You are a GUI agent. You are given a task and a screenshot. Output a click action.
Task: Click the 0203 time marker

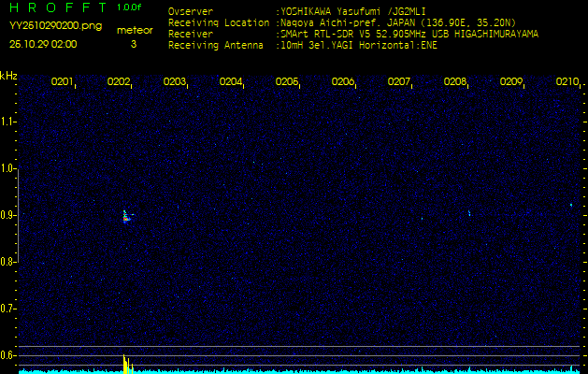tap(175, 81)
